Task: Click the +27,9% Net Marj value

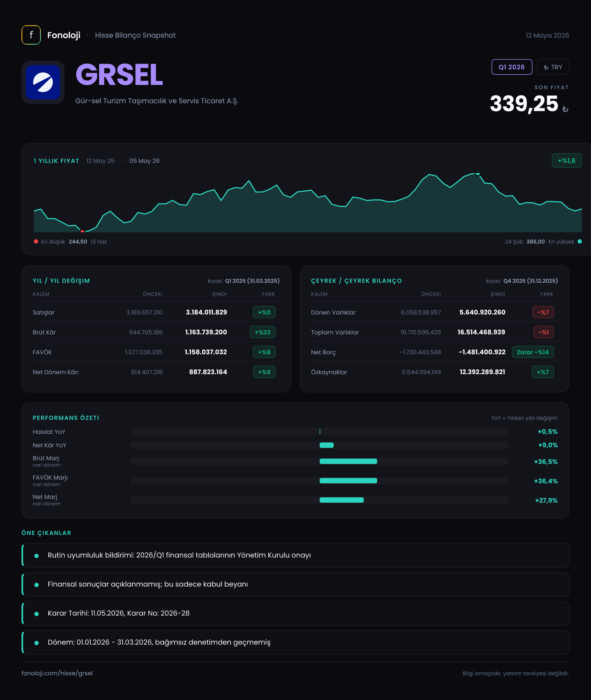Action: [546, 500]
